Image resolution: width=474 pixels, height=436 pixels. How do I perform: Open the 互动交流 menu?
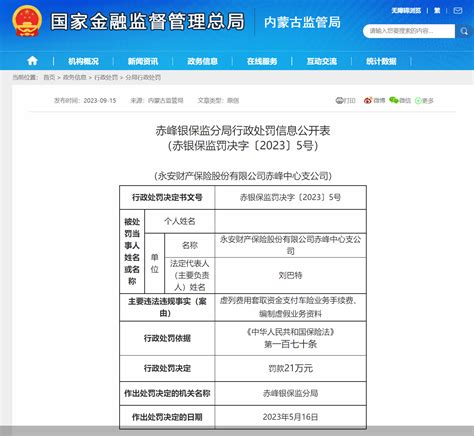[x=322, y=61]
